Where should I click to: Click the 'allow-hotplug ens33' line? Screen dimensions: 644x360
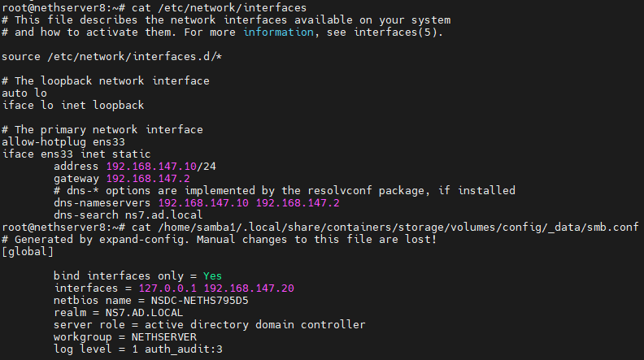(63, 142)
